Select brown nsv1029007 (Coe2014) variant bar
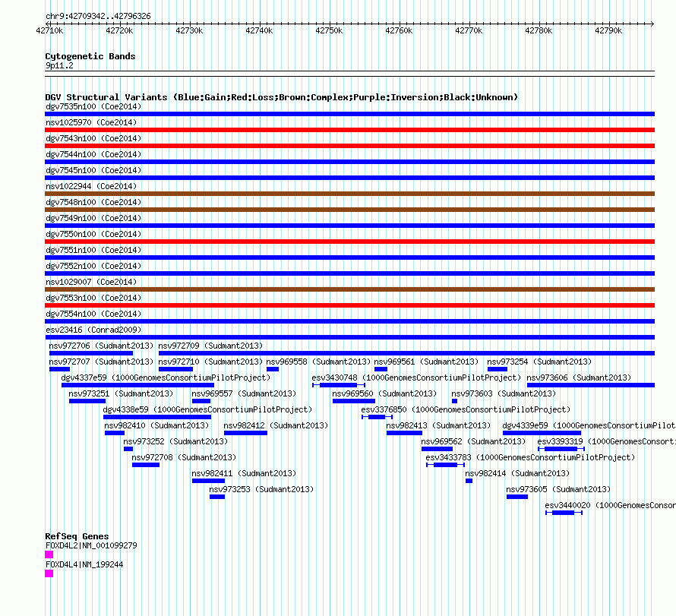This screenshot has height=616, width=676. (x=349, y=289)
